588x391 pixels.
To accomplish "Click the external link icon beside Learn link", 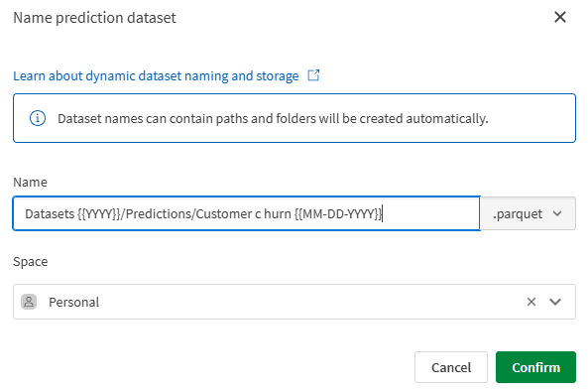I will tap(313, 75).
